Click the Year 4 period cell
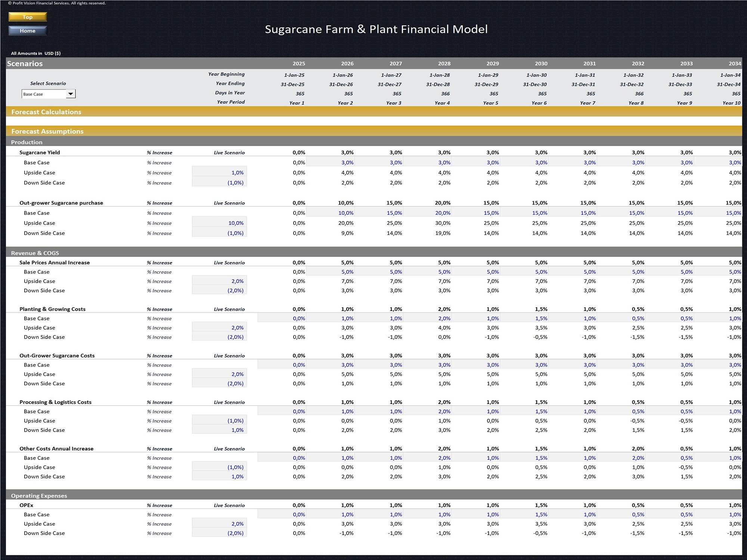The height and width of the screenshot is (560, 747). point(442,103)
